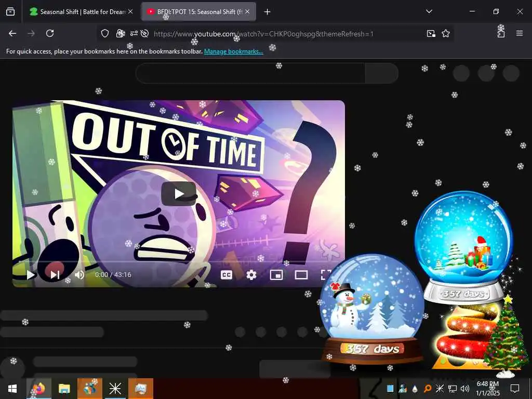The image size is (532, 399).
Task: Open the extensions button in the toolbar
Action: [501, 33]
